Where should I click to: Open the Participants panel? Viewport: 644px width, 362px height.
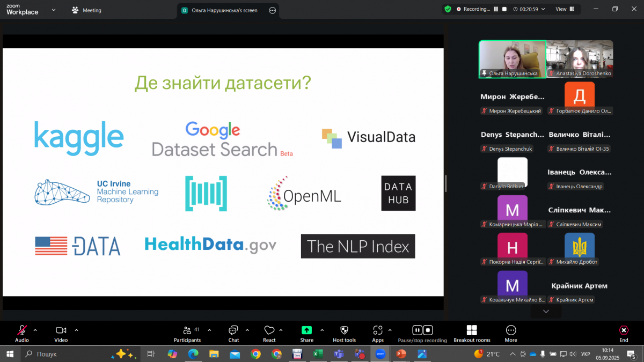187,333
